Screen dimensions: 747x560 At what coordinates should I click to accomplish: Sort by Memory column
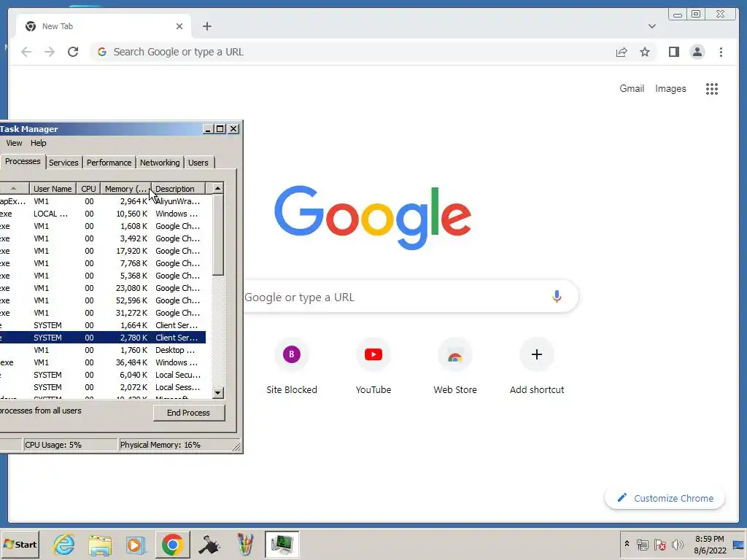(125, 189)
